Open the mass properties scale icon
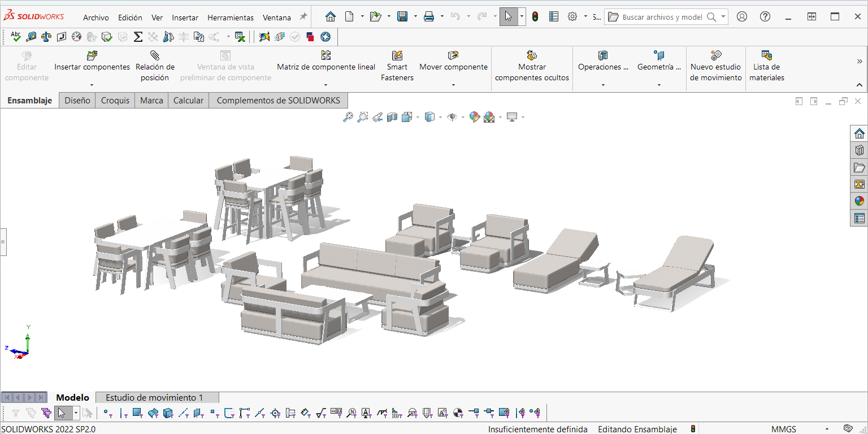 46,37
